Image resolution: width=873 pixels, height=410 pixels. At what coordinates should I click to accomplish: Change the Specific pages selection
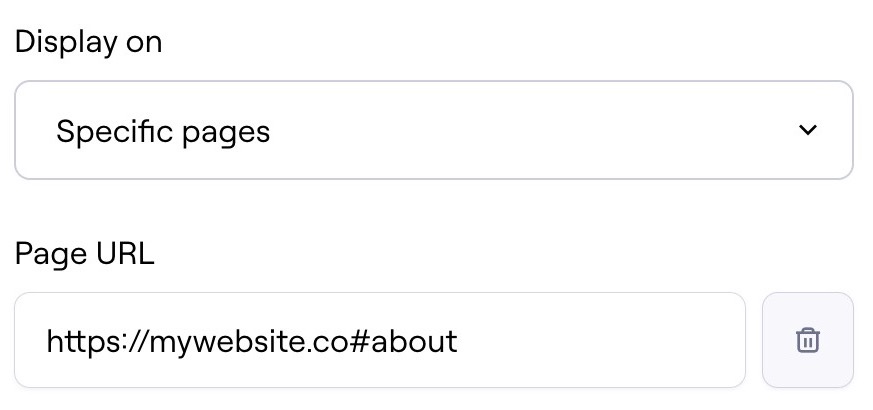pos(433,131)
